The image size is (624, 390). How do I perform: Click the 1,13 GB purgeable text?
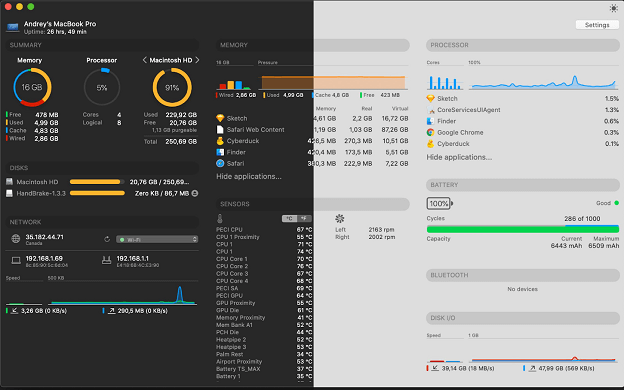tap(174, 130)
